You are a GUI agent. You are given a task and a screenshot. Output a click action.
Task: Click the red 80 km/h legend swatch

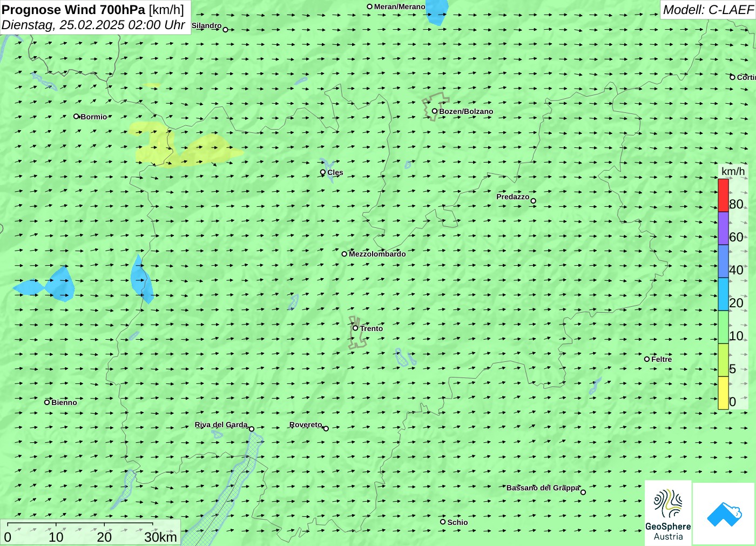[723, 196]
